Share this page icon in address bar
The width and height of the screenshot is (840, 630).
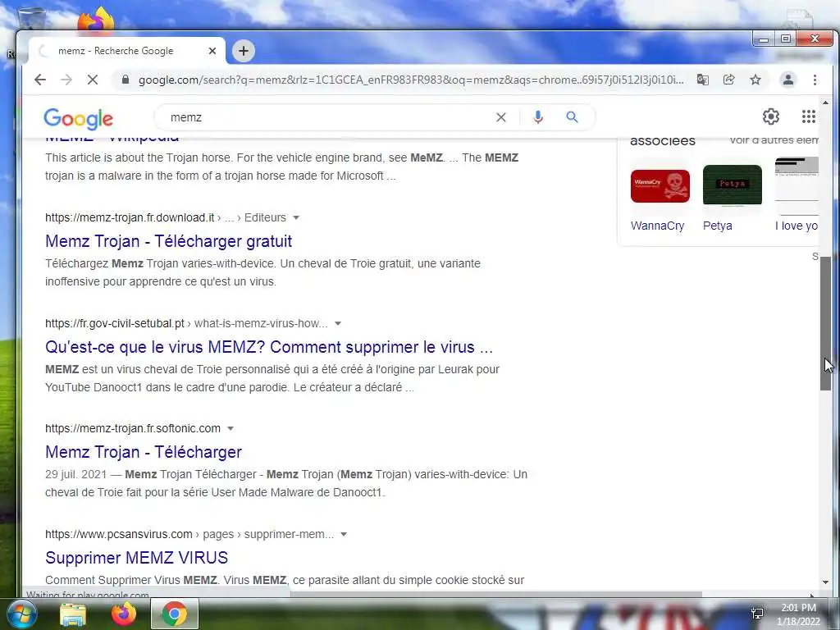pos(728,80)
